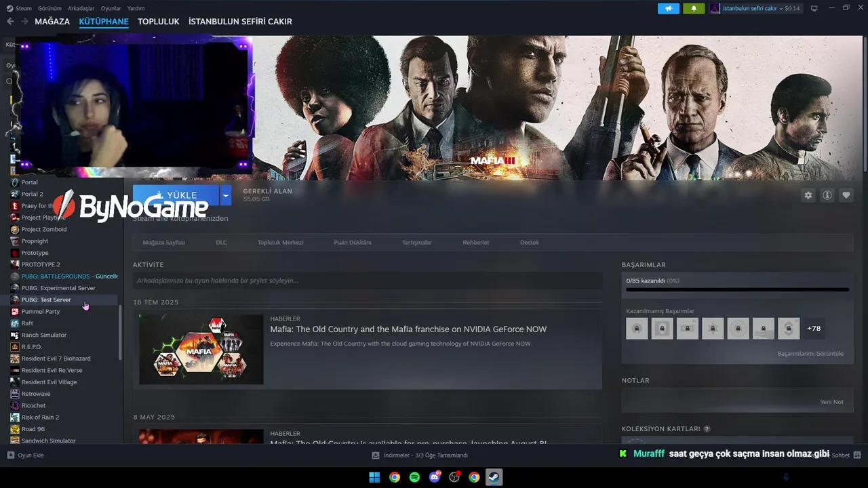Open the Görünüm menu
The height and width of the screenshot is (488, 868).
point(50,8)
